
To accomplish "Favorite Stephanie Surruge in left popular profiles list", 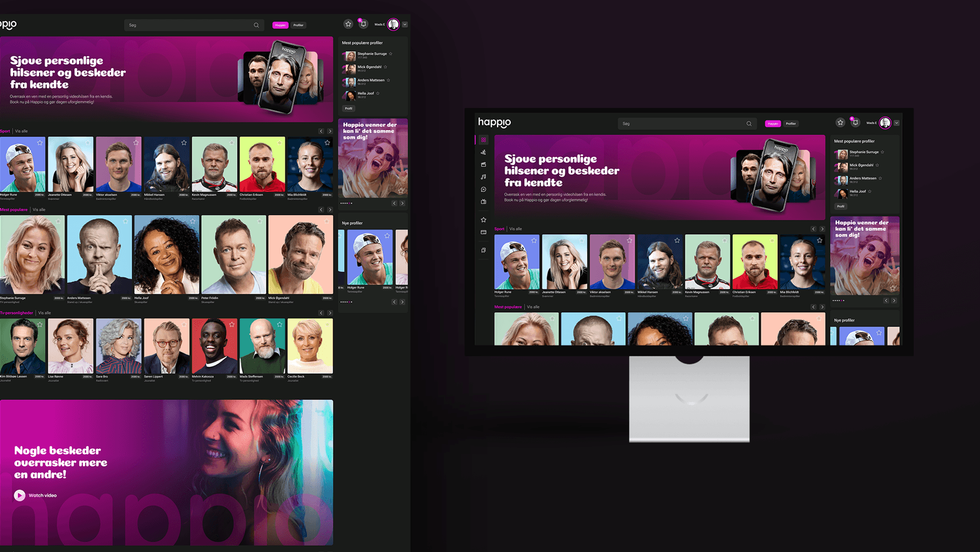I will (390, 54).
